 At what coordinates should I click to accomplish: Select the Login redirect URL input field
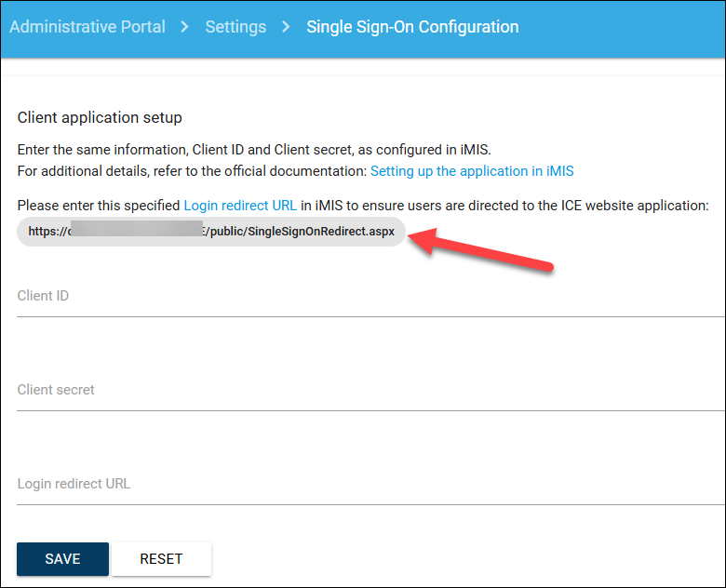tap(370, 485)
